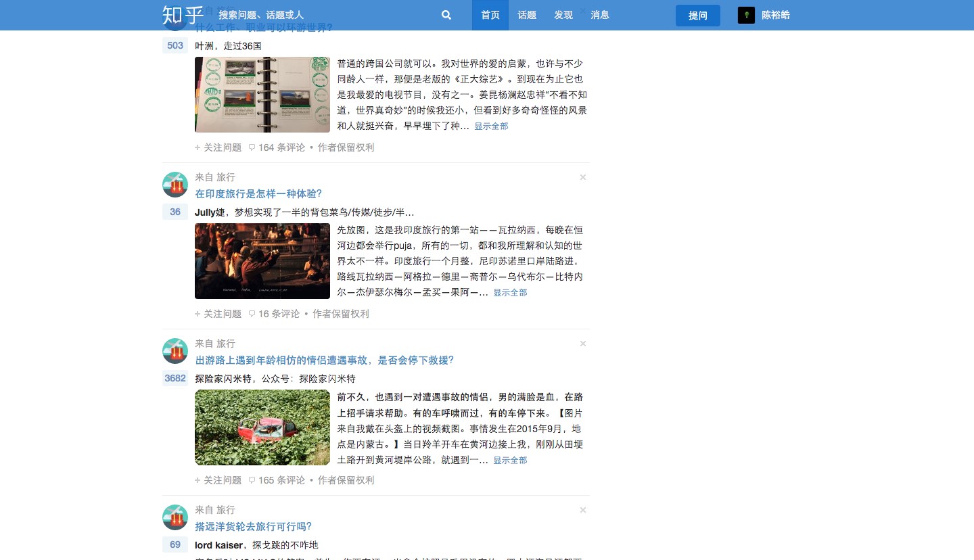The height and width of the screenshot is (560, 974).
Task: Open the Varanasi night crowd thumbnail
Action: tap(262, 261)
